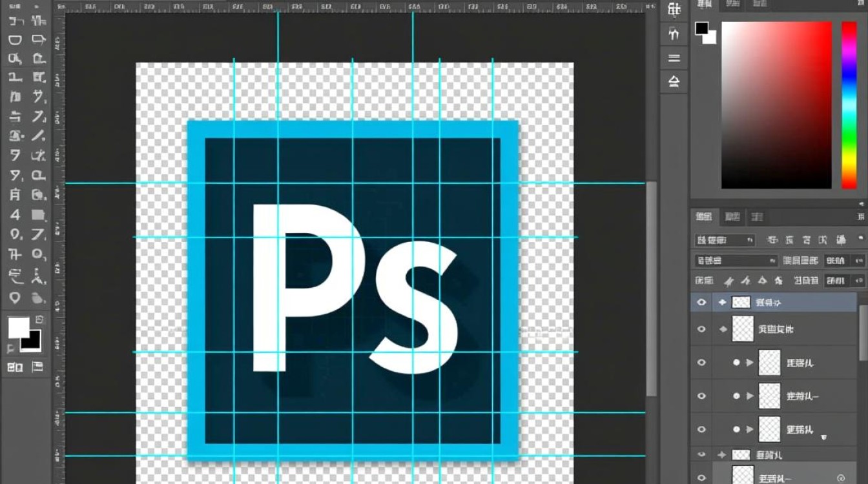Click the swap colors icon above the toolbox swatches
The image size is (868, 484).
[39, 319]
